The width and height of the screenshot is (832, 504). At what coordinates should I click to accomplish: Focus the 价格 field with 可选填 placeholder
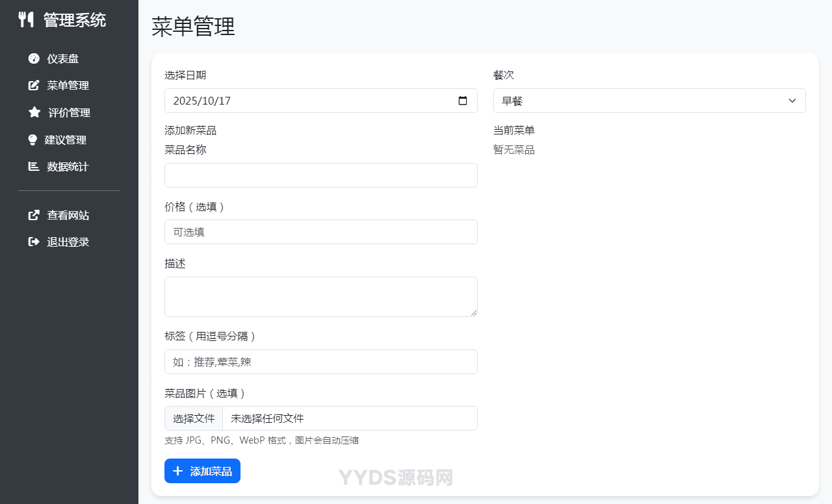coord(321,232)
